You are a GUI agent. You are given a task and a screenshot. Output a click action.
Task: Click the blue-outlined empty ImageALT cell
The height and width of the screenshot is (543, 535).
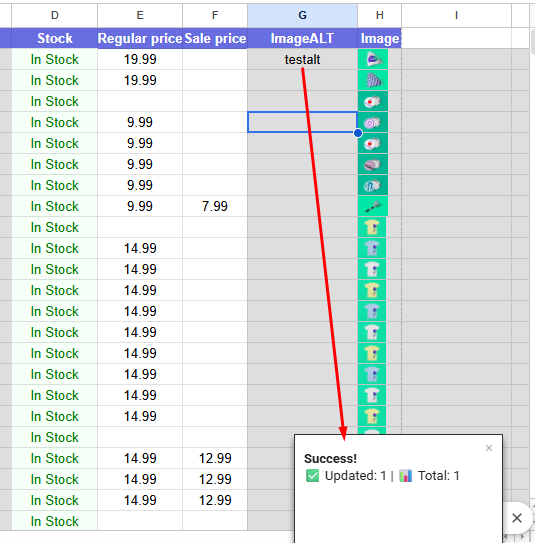pos(303,122)
